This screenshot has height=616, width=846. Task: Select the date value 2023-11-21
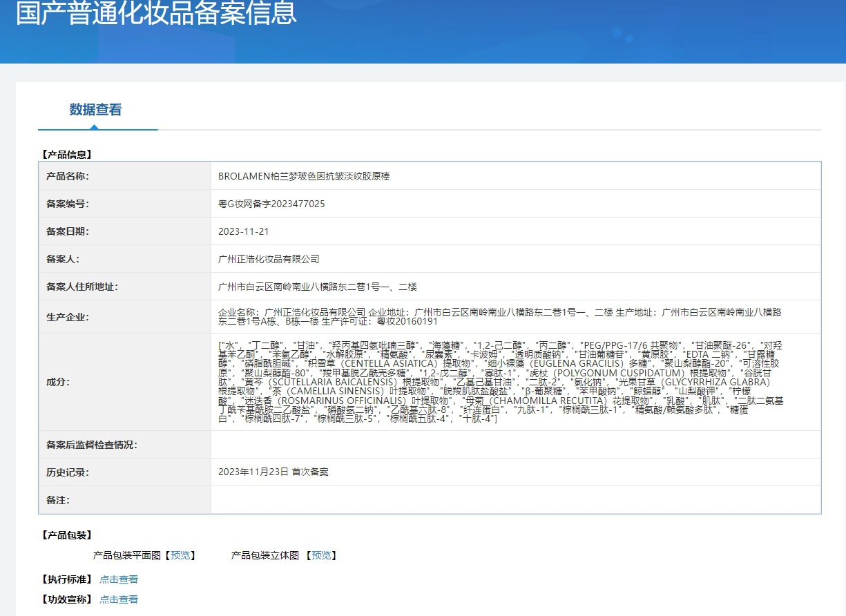(x=243, y=231)
